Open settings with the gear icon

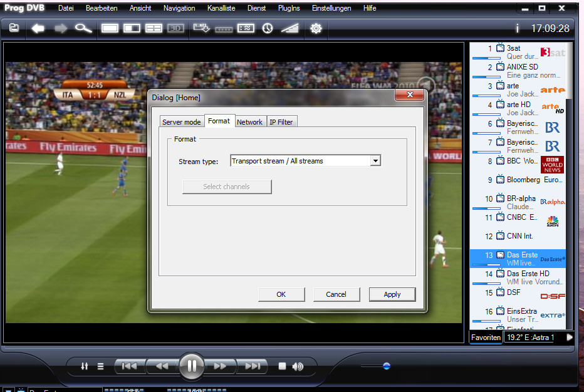coord(316,28)
